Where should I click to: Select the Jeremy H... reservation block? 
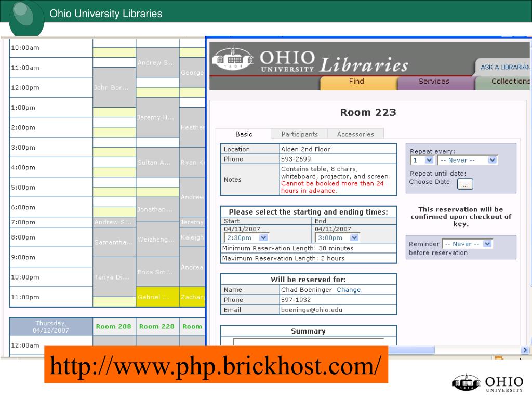click(157, 117)
